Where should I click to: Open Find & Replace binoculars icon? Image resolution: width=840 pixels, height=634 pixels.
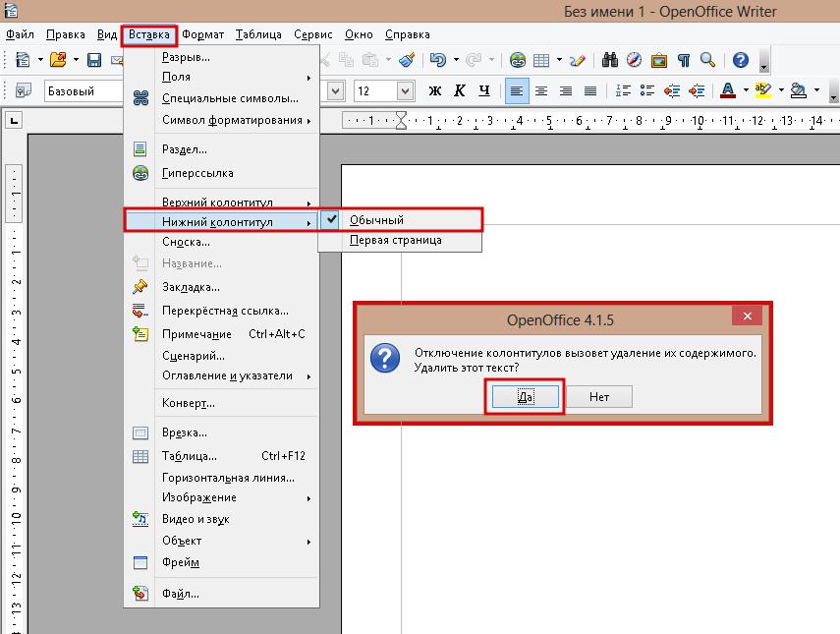(x=610, y=60)
